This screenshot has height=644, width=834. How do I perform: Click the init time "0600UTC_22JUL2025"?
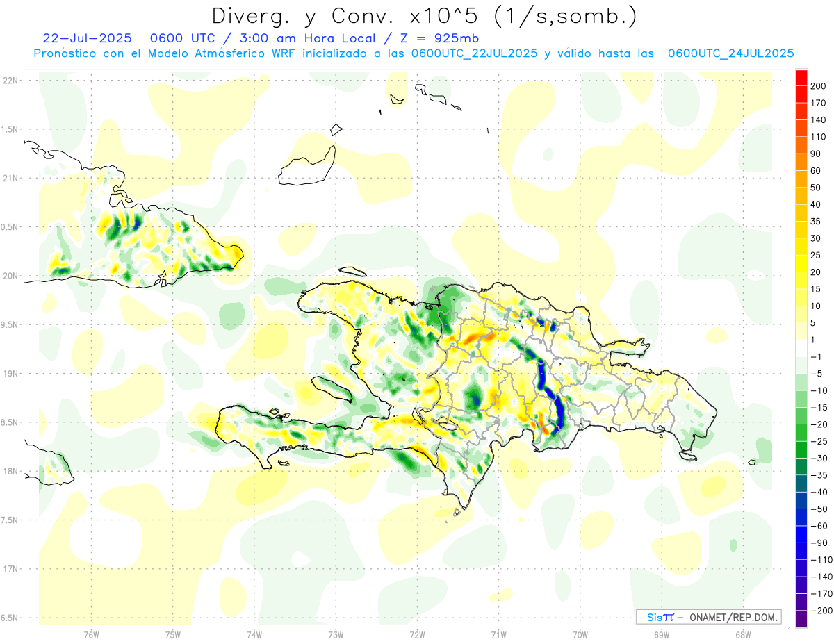point(474,53)
